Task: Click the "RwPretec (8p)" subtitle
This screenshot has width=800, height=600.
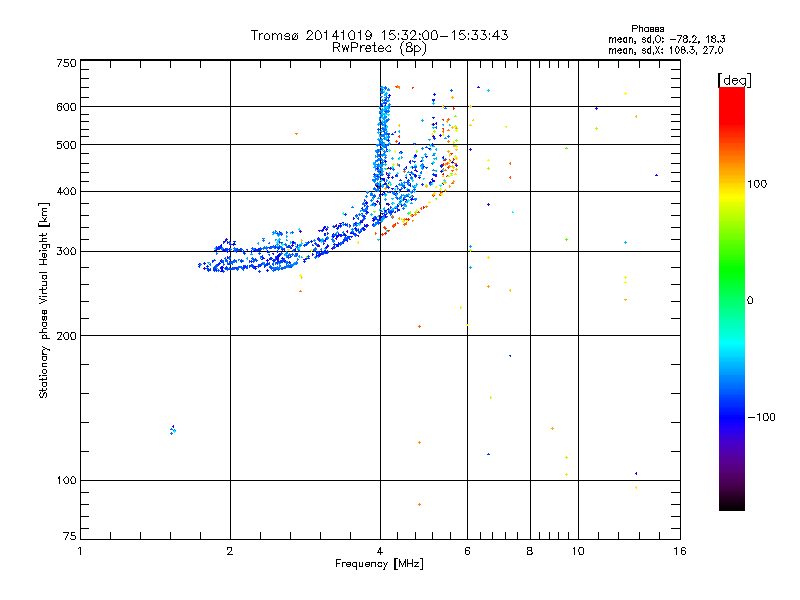Action: (379, 48)
